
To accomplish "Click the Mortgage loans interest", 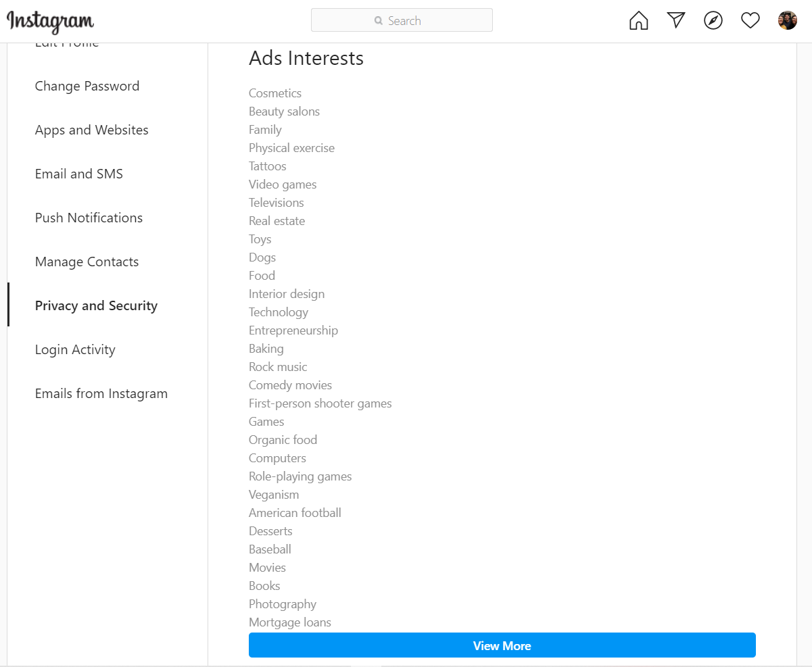I will click(x=289, y=622).
